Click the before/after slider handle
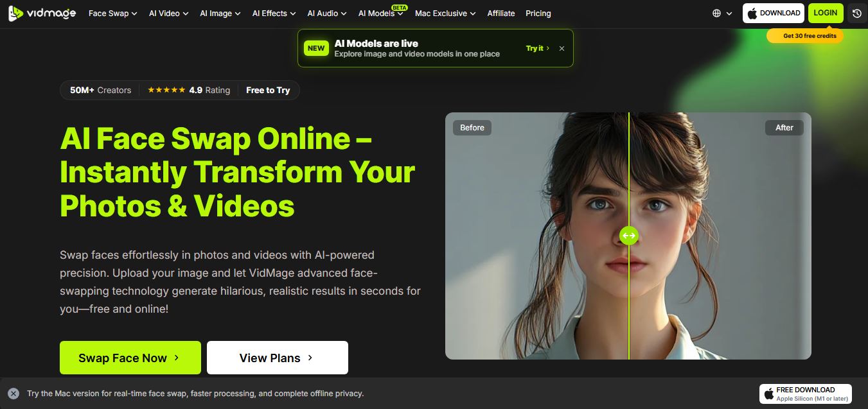This screenshot has height=409, width=868. tap(629, 236)
